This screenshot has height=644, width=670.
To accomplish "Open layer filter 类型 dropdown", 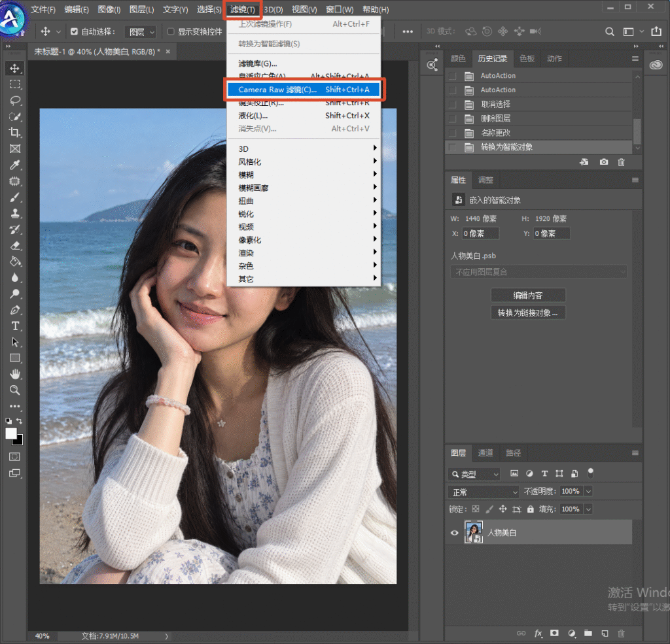I will [x=474, y=474].
